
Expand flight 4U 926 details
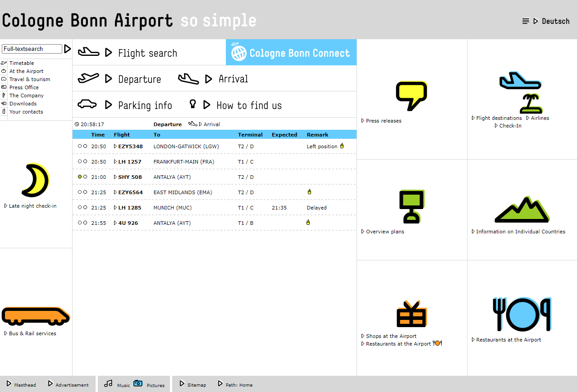click(115, 223)
